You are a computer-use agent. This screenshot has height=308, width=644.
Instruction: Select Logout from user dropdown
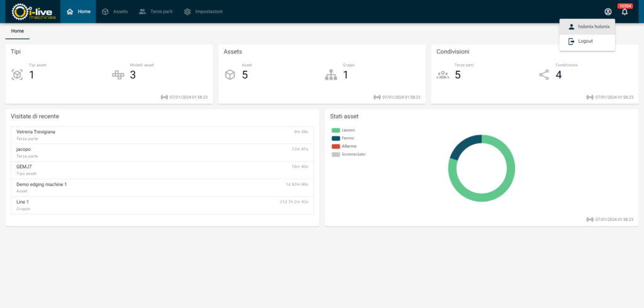tap(586, 41)
